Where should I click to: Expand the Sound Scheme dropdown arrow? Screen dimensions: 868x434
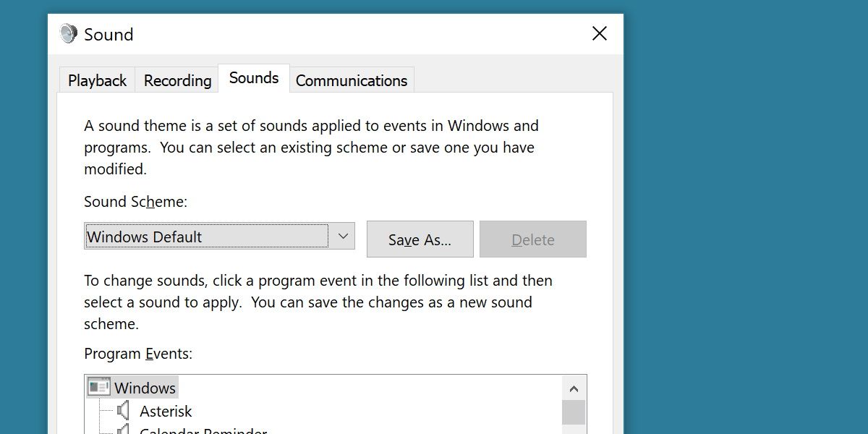coord(344,237)
